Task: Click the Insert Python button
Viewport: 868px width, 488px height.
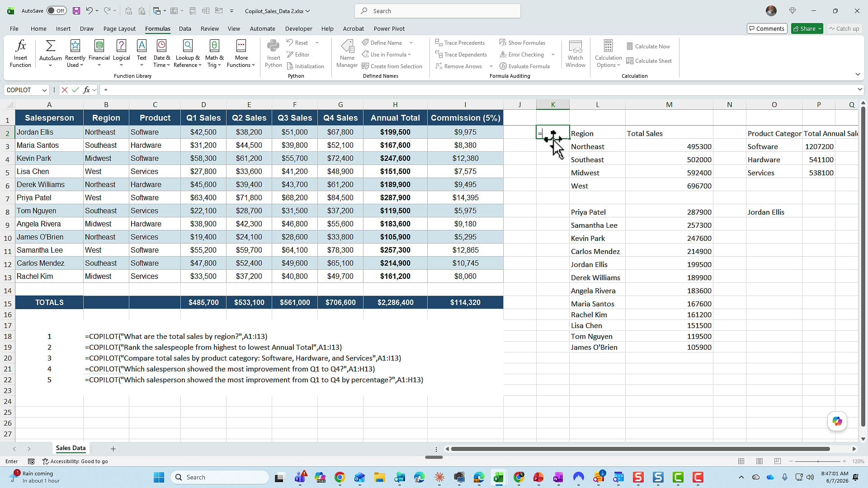Action: (273, 54)
